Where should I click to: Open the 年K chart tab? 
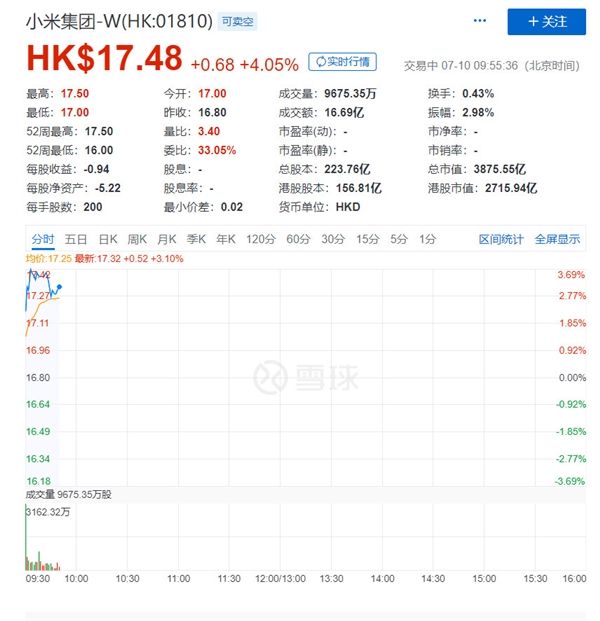226,239
